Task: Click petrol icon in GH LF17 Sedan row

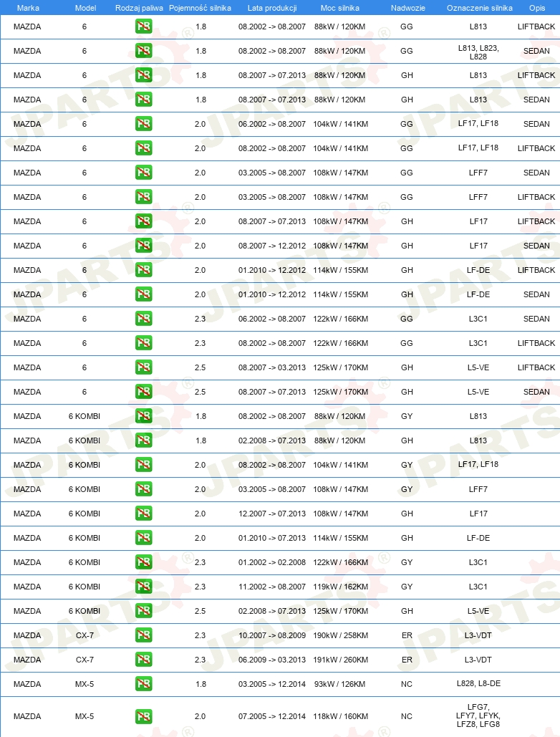Action: [143, 246]
